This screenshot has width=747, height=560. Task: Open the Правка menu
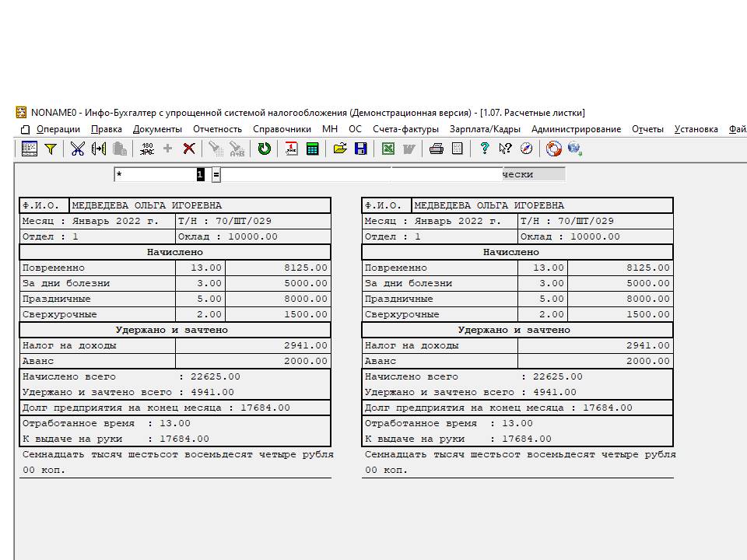pyautogui.click(x=107, y=129)
